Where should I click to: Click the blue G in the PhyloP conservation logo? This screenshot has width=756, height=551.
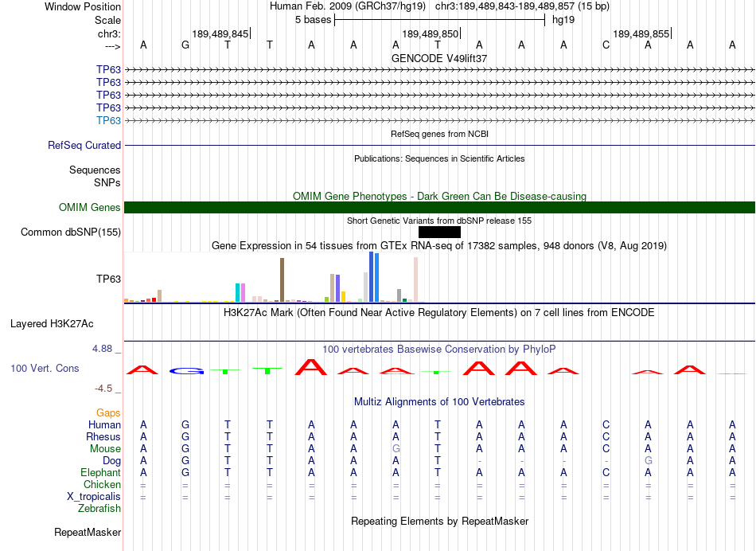187,371
